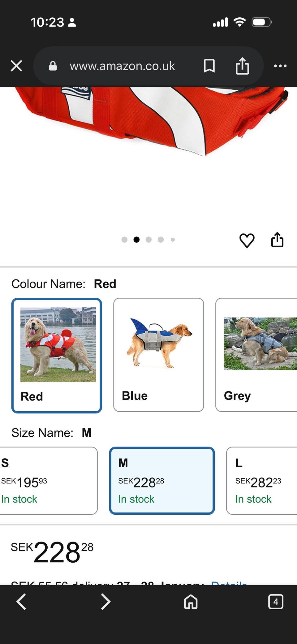
Task: Go forward using the browser forward arrow
Action: [x=106, y=602]
